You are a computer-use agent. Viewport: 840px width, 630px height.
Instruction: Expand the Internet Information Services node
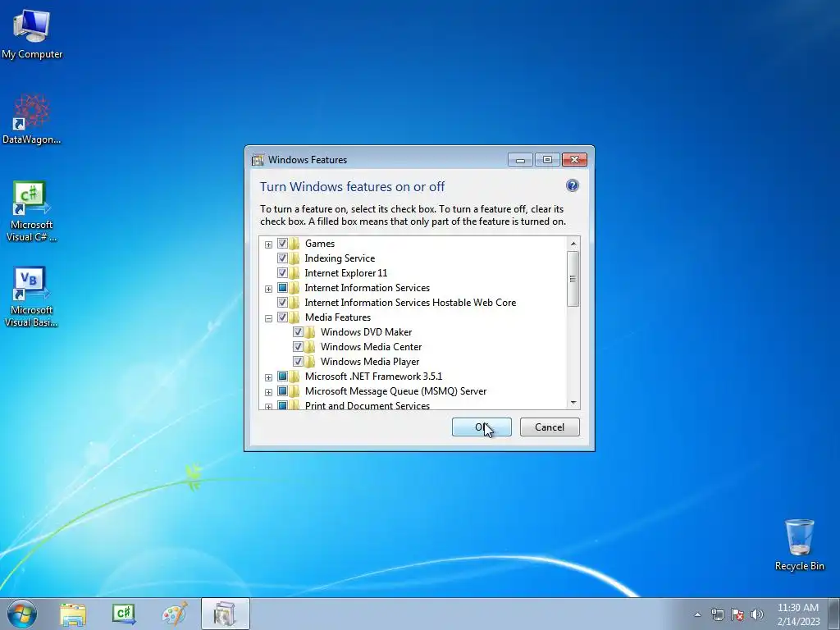[x=268, y=289]
